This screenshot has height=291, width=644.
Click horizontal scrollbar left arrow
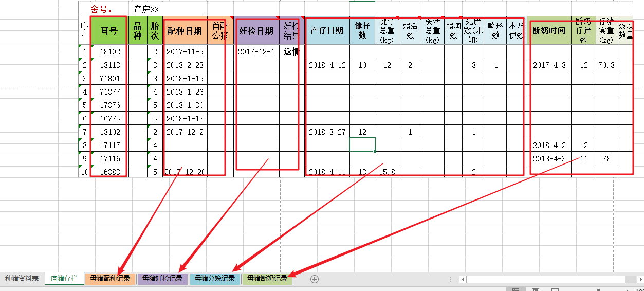tap(463, 279)
